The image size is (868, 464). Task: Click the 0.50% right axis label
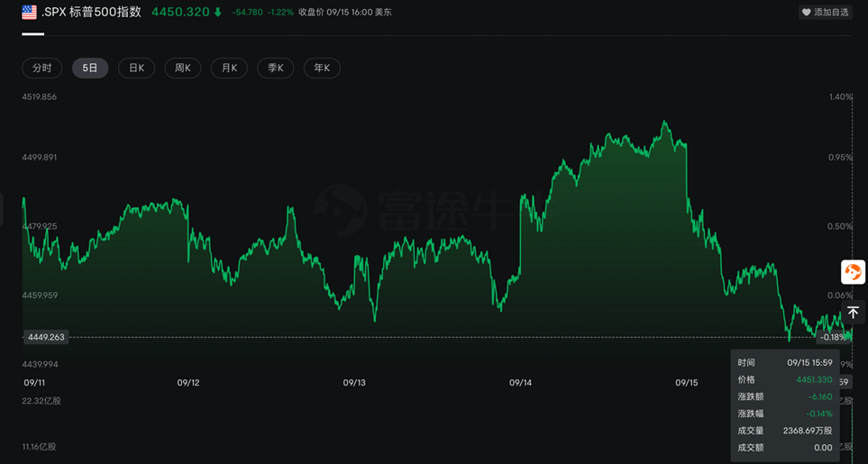point(840,226)
